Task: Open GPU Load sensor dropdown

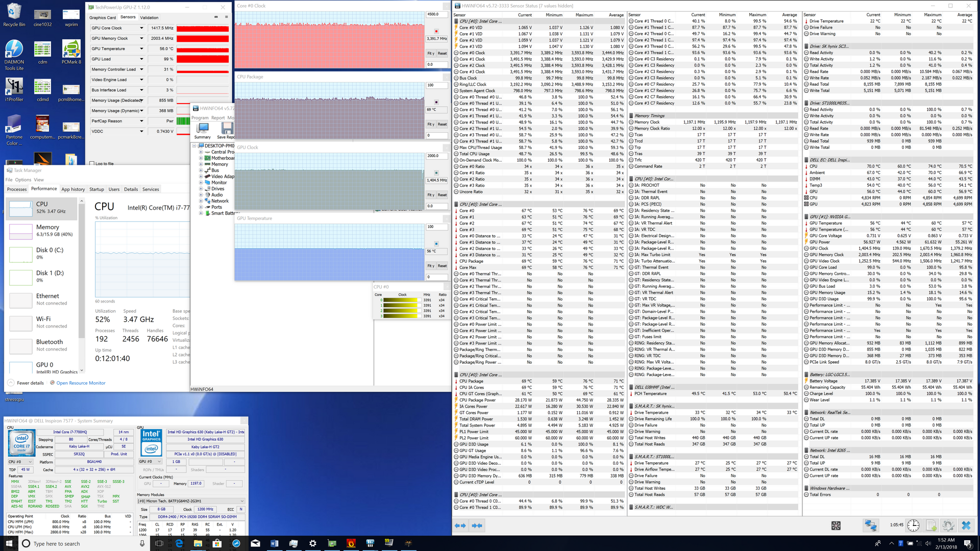Action: [x=141, y=59]
